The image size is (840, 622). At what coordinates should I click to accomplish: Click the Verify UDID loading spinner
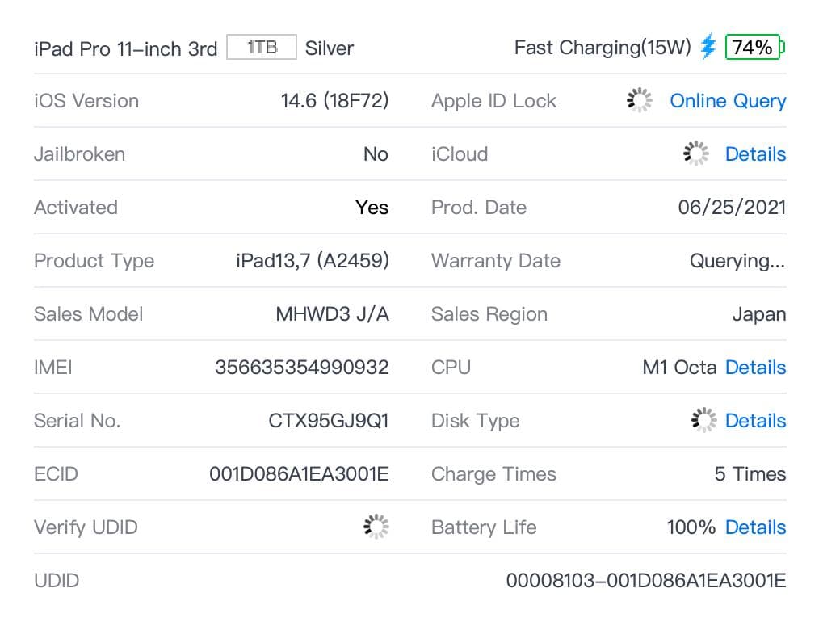tap(376, 527)
